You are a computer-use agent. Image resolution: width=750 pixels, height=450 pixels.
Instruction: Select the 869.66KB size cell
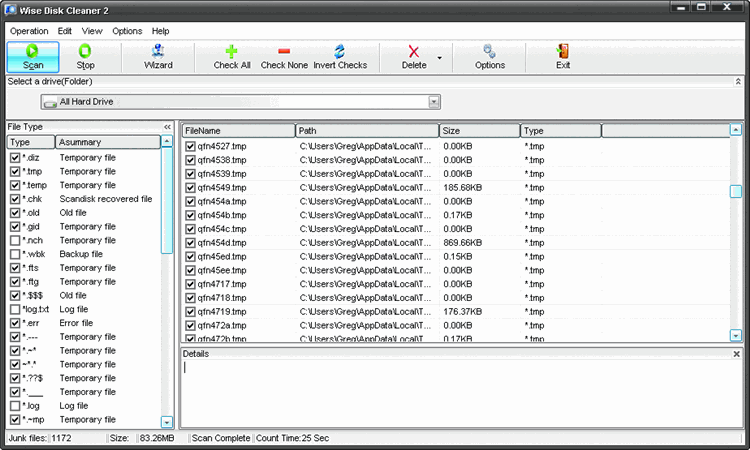(463, 243)
